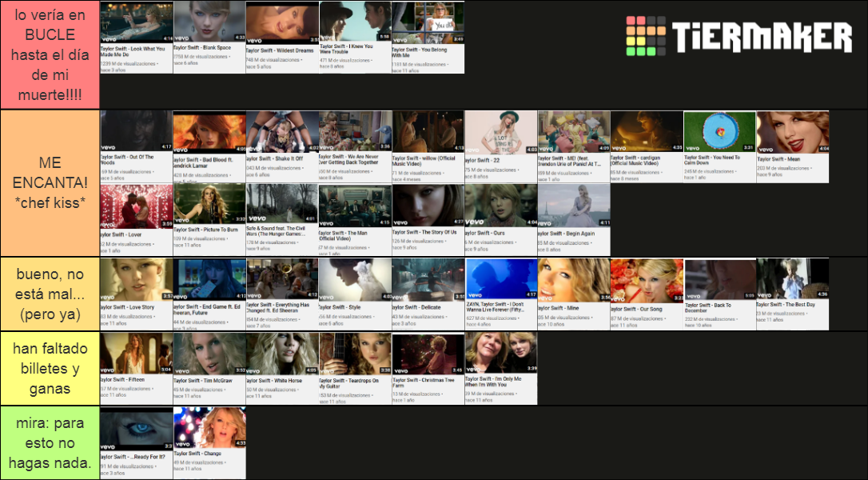Open the 'Back To December' thumbnail
The height and width of the screenshot is (480, 868).
[x=720, y=294]
